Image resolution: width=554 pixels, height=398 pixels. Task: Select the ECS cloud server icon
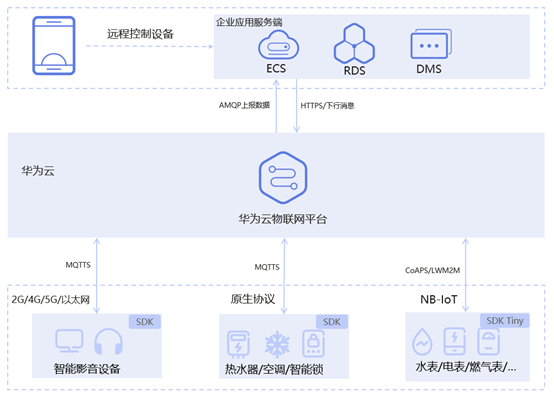point(278,45)
